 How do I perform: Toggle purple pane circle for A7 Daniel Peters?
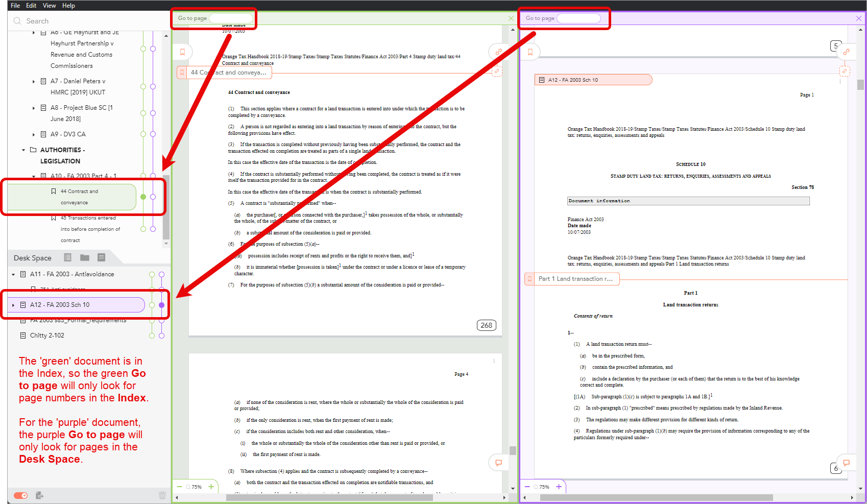[x=153, y=87]
